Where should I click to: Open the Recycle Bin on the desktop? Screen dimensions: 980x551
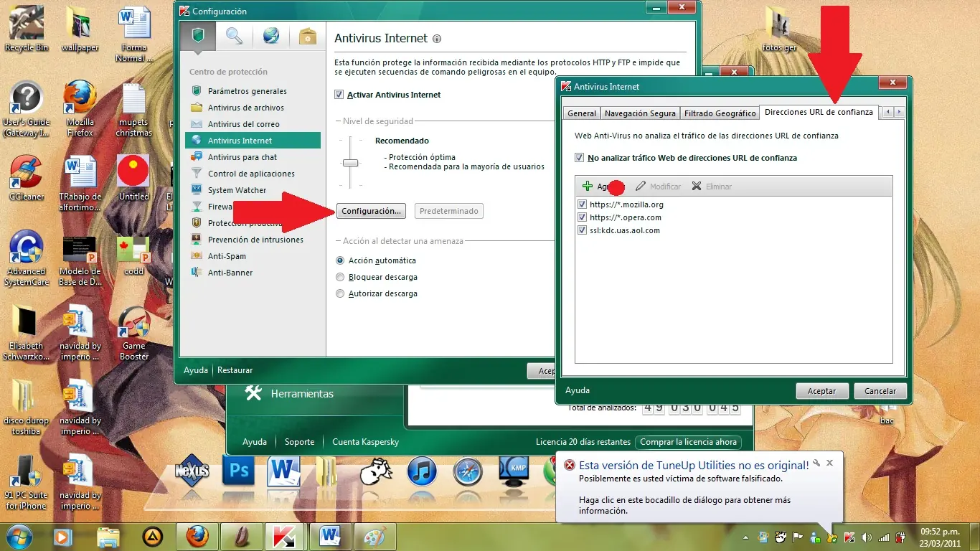click(27, 29)
